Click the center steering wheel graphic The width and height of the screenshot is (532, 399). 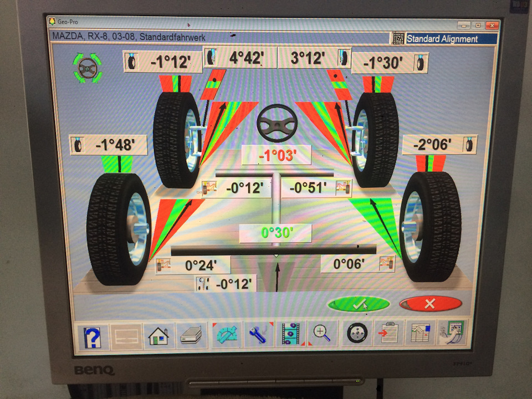click(277, 123)
